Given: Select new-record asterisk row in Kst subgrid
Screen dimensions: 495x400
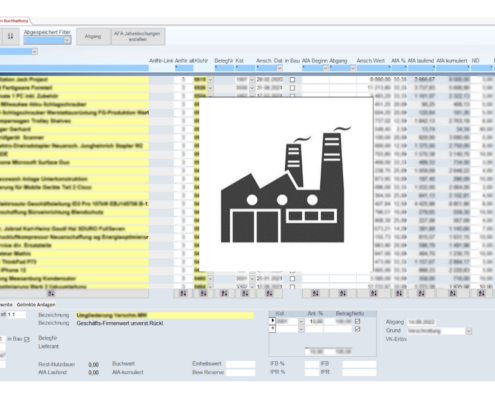Looking at the screenshot, I should (272, 329).
